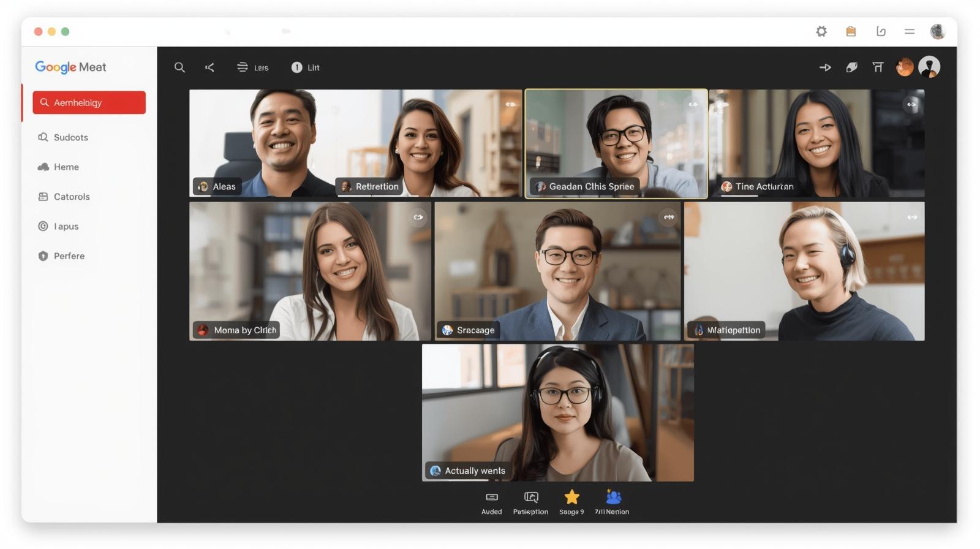Open the Patiaption screen icon
Image resolution: width=980 pixels, height=549 pixels.
(x=531, y=497)
